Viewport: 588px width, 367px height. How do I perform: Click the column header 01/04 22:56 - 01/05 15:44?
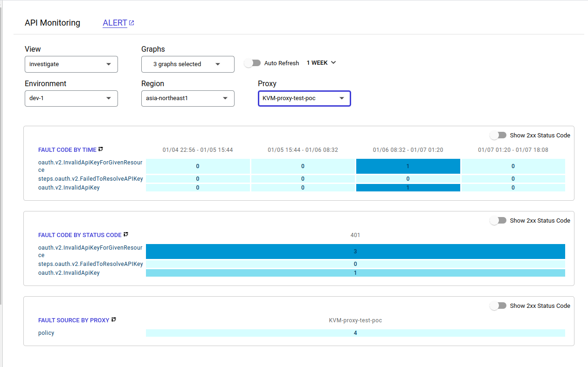point(198,150)
